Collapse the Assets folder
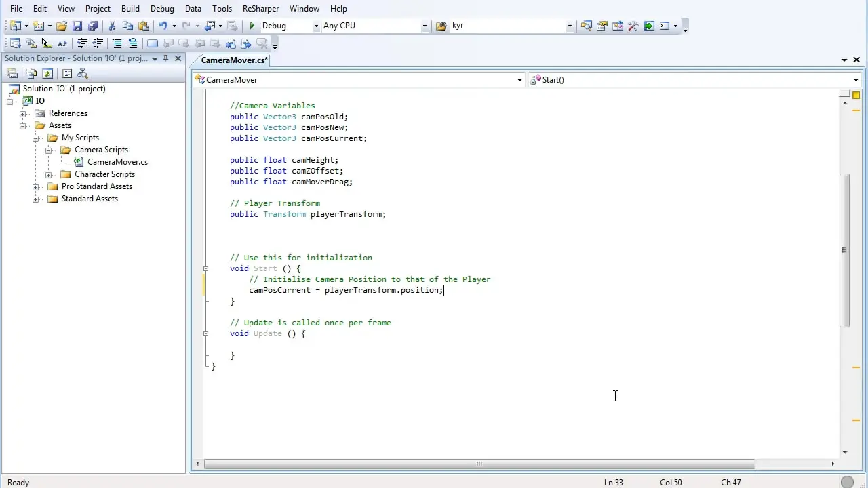 pyautogui.click(x=23, y=125)
